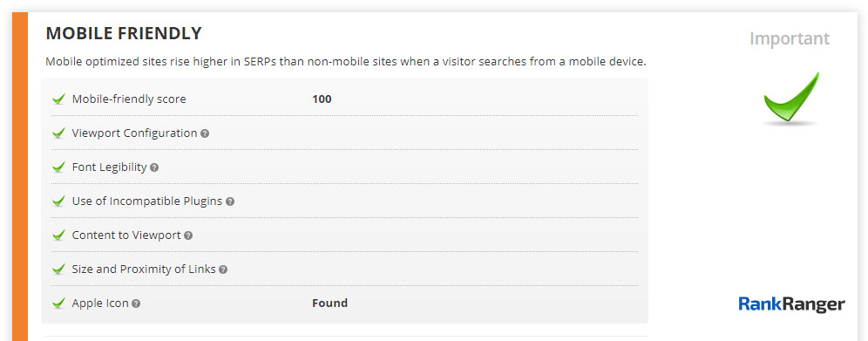Open the Apple Icon help tooltip icon

(136, 303)
